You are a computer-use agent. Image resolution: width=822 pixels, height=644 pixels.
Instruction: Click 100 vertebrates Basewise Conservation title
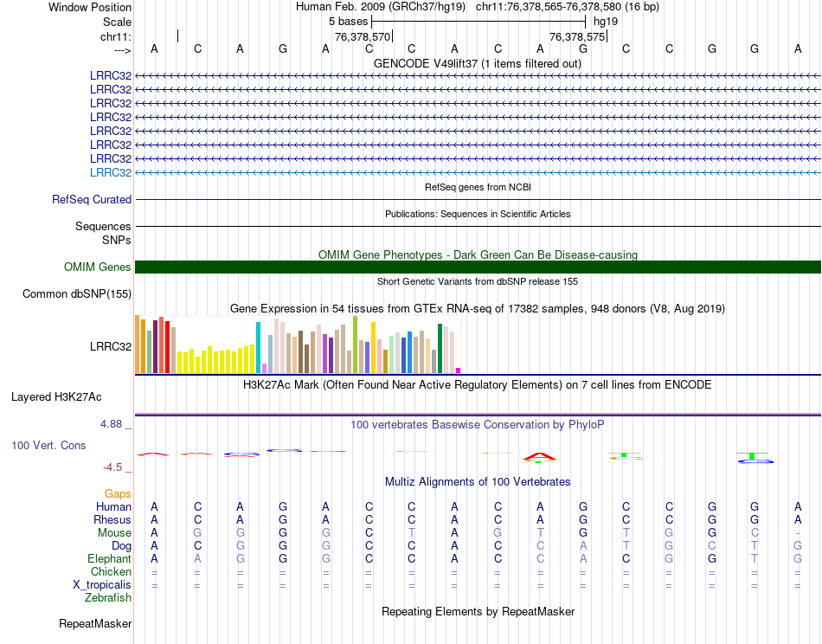[478, 425]
